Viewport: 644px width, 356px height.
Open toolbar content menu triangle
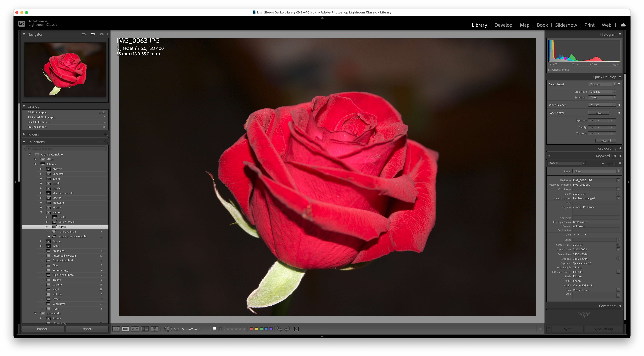tap(540, 329)
